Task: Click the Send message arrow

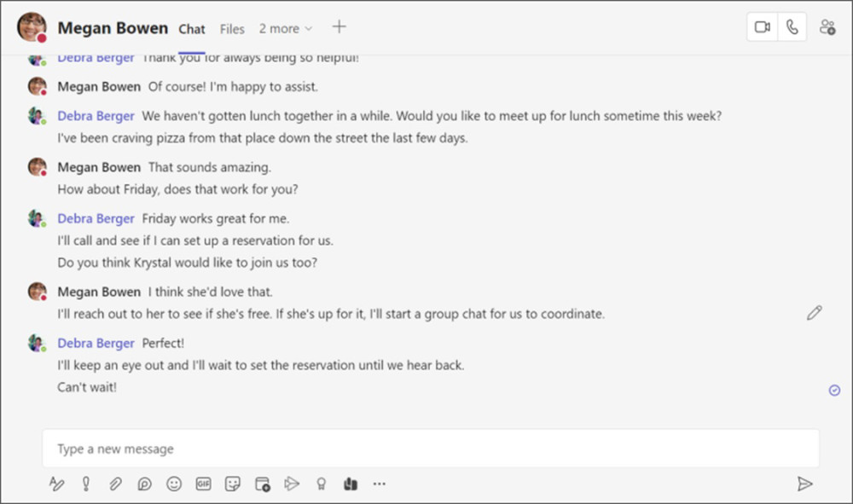Action: (804, 484)
